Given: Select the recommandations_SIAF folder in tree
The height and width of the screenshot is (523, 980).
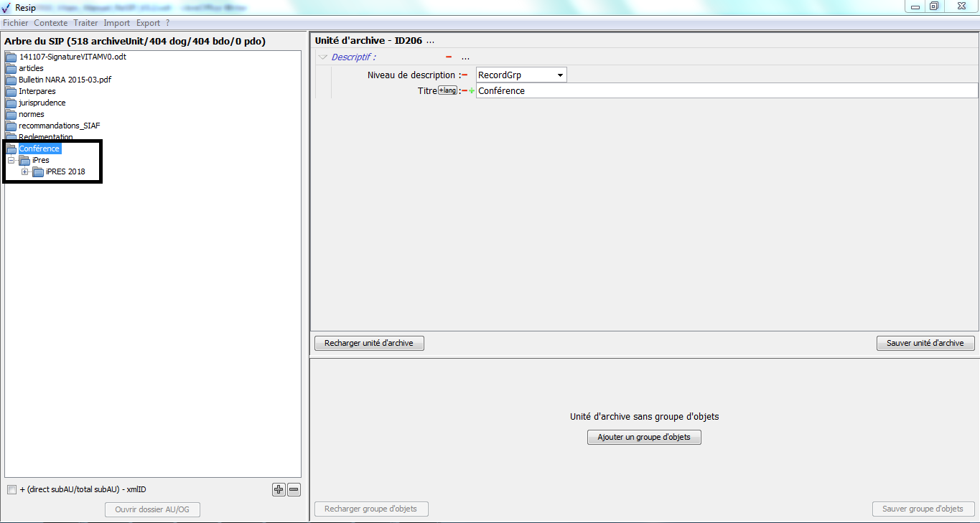Looking at the screenshot, I should pos(59,126).
